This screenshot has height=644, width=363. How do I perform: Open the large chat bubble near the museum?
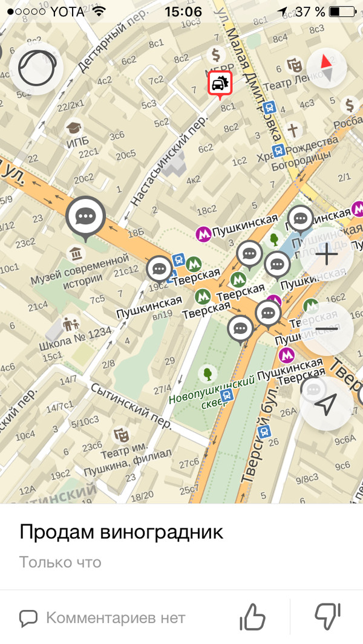[85, 216]
